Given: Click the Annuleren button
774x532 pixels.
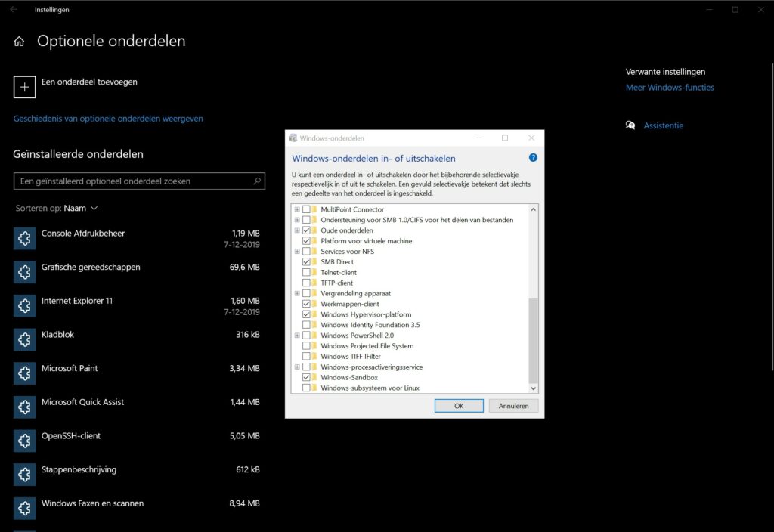Looking at the screenshot, I should tap(513, 406).
